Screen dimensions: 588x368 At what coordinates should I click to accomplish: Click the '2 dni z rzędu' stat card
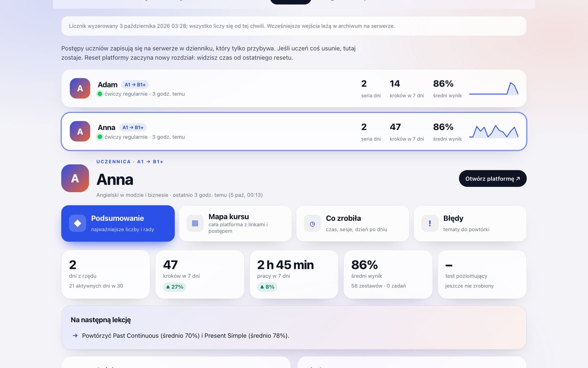tap(106, 274)
